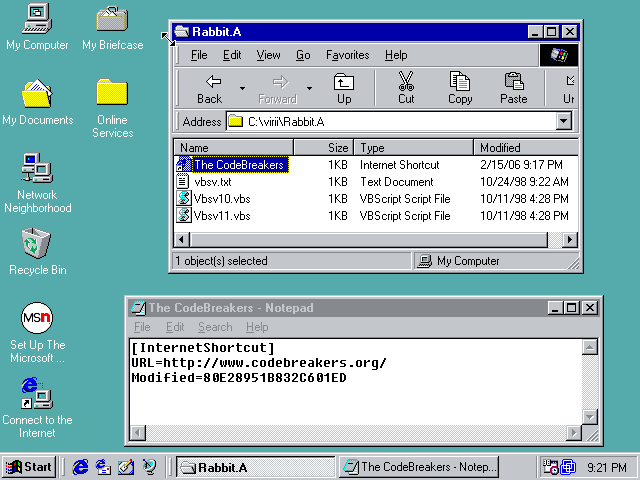Screen dimensions: 640x480
Task: Open the View menu in Explorer
Action: [268, 55]
